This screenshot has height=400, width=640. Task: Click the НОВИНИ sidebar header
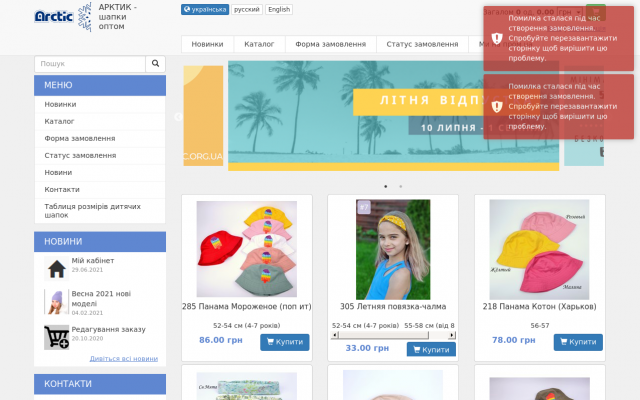click(100, 242)
